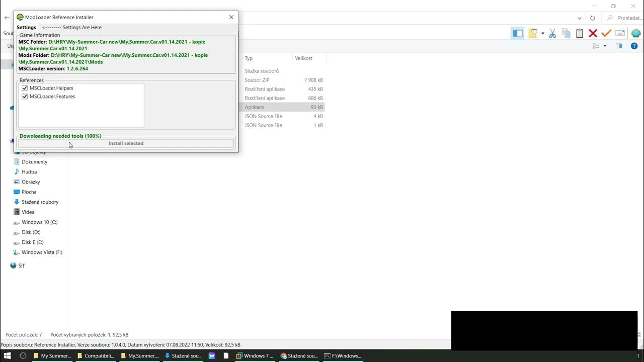Click the orange checkmark Properties icon

point(606,33)
